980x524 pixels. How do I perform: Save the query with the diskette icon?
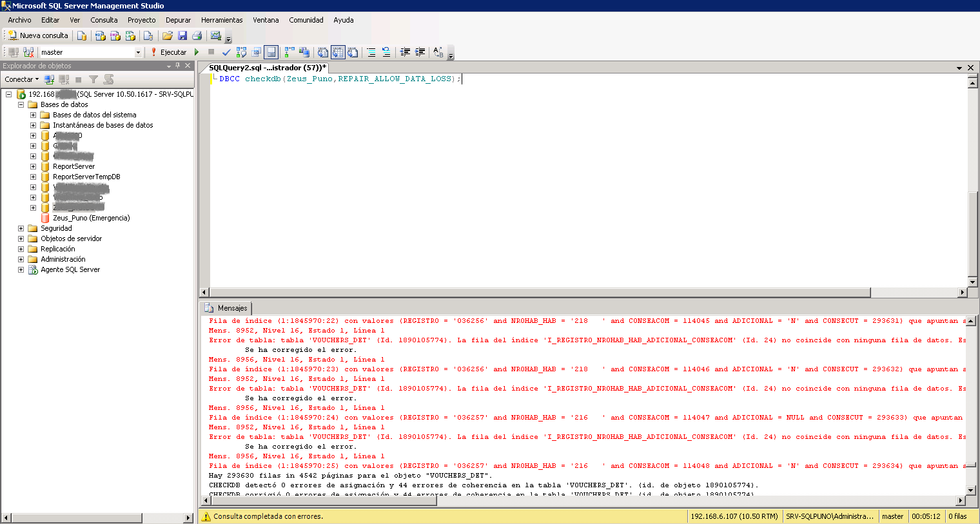point(182,35)
